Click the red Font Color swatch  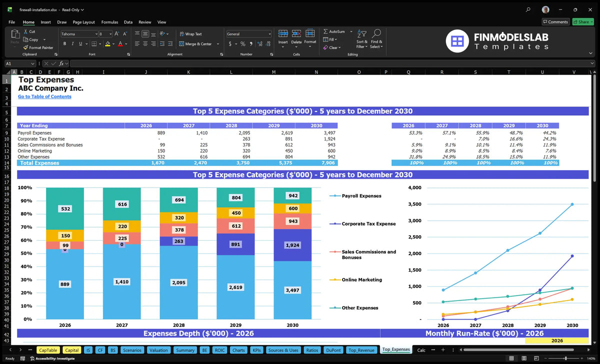120,44
